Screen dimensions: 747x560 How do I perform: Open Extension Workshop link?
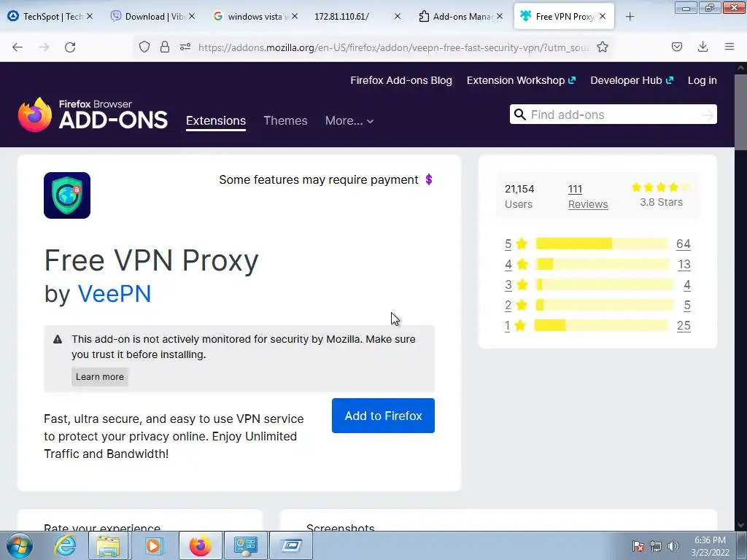pos(521,80)
